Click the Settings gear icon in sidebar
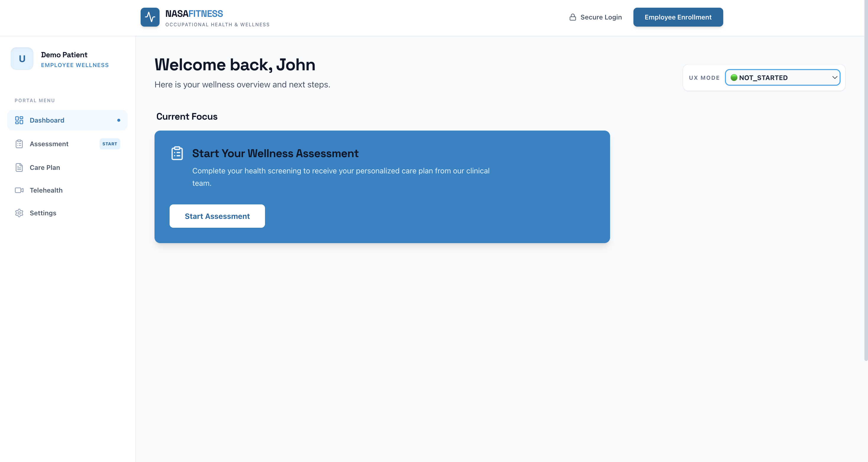The height and width of the screenshot is (462, 868). pyautogui.click(x=19, y=213)
